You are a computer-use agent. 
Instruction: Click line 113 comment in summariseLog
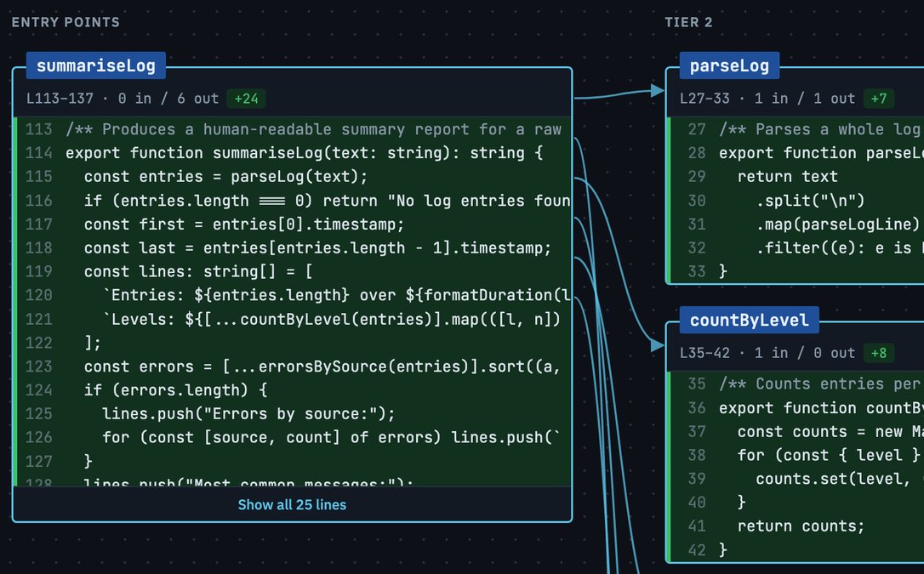(x=294, y=129)
